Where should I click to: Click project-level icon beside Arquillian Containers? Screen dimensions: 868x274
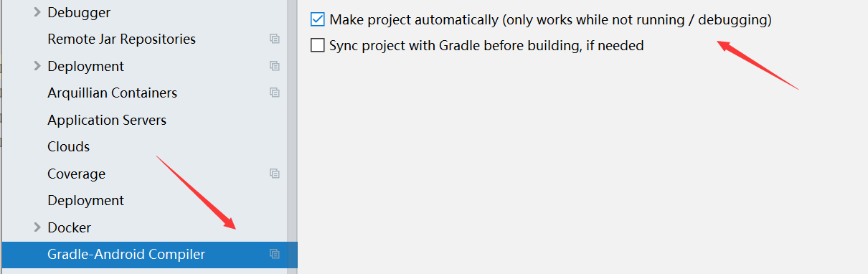click(x=274, y=93)
